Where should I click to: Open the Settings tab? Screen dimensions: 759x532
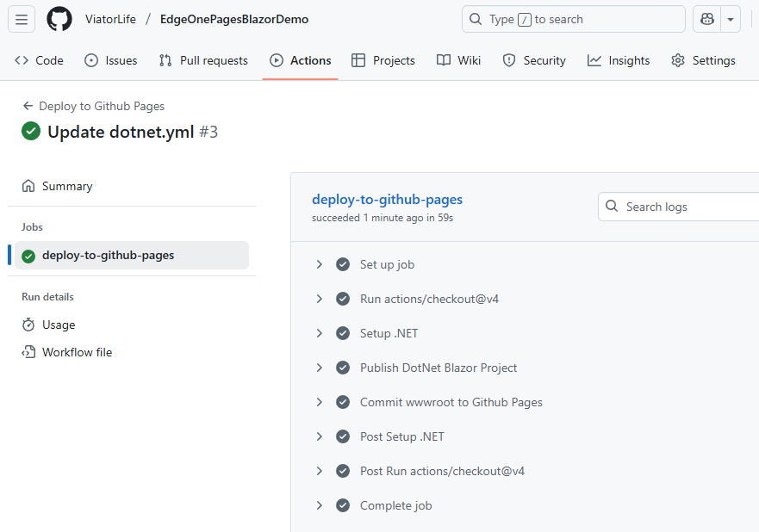pos(703,60)
